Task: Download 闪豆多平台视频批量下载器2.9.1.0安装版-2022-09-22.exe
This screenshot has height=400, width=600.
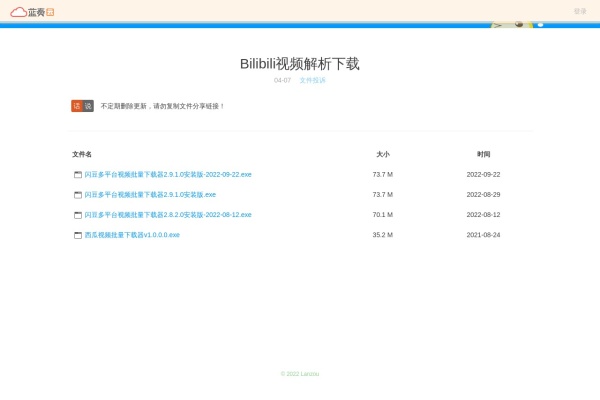Action: click(168, 174)
